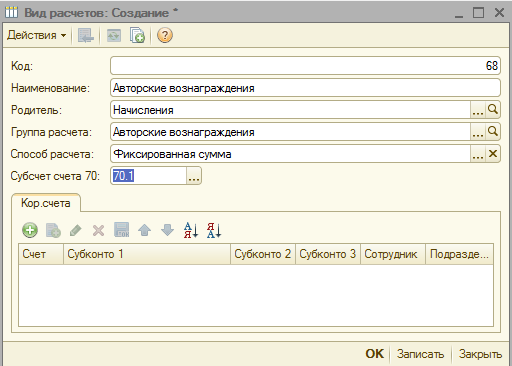Screen dimensions: 512x366
Task: Click the Наименование text field
Action: pos(305,88)
